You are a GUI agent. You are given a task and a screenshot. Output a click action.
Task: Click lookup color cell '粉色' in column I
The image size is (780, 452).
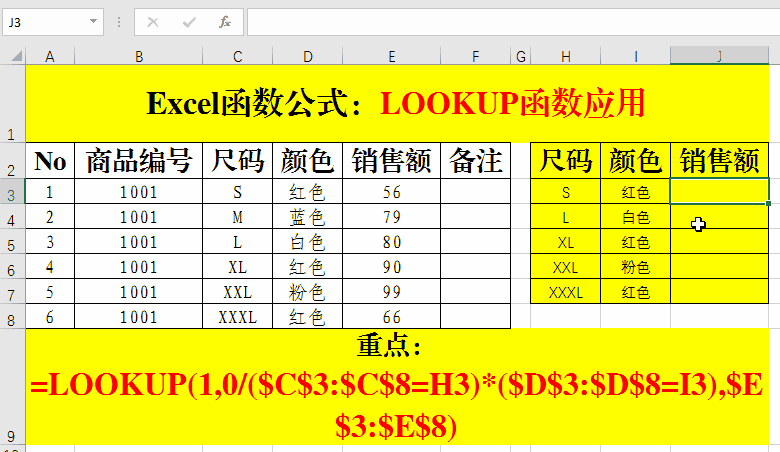[636, 266]
